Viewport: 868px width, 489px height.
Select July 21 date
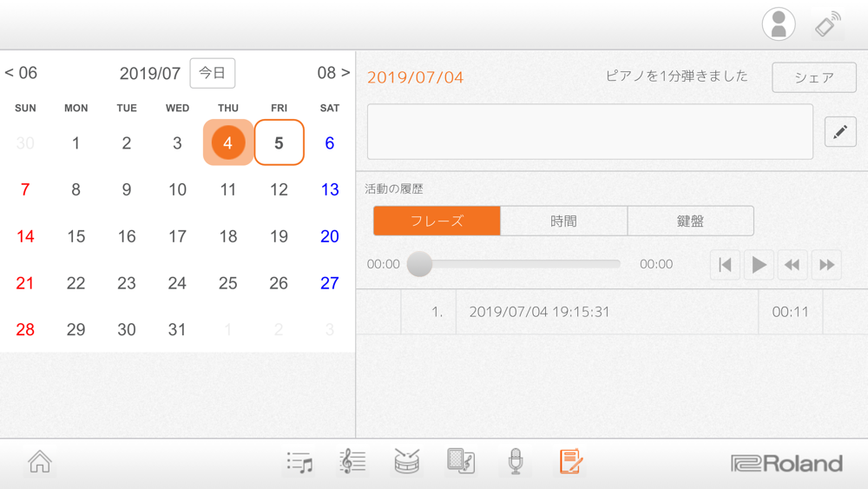[x=25, y=283]
